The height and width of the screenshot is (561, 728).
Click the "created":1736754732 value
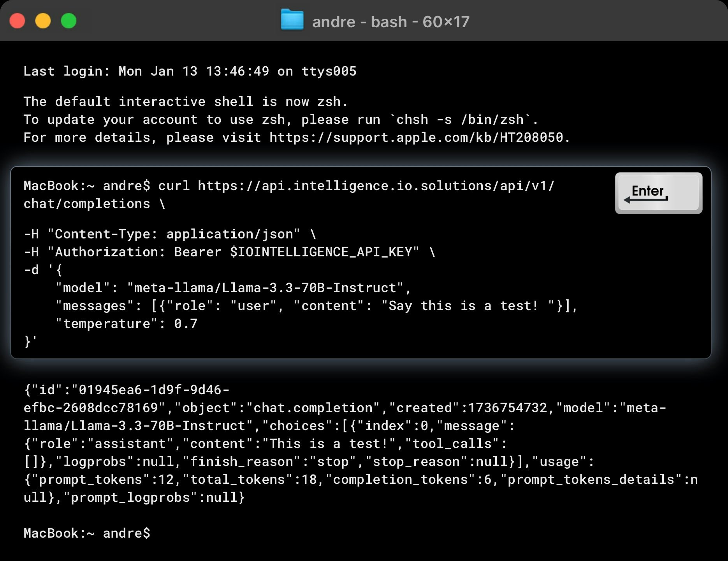point(468,408)
